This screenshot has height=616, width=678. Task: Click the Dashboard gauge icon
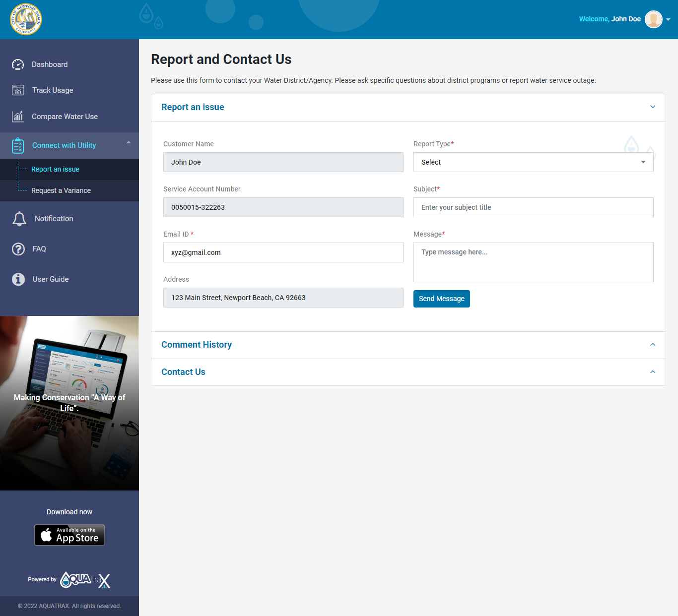tap(18, 64)
